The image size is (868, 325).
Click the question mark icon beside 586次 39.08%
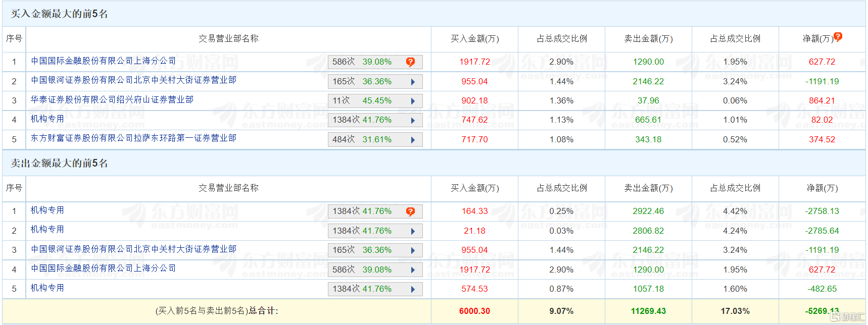tap(410, 62)
